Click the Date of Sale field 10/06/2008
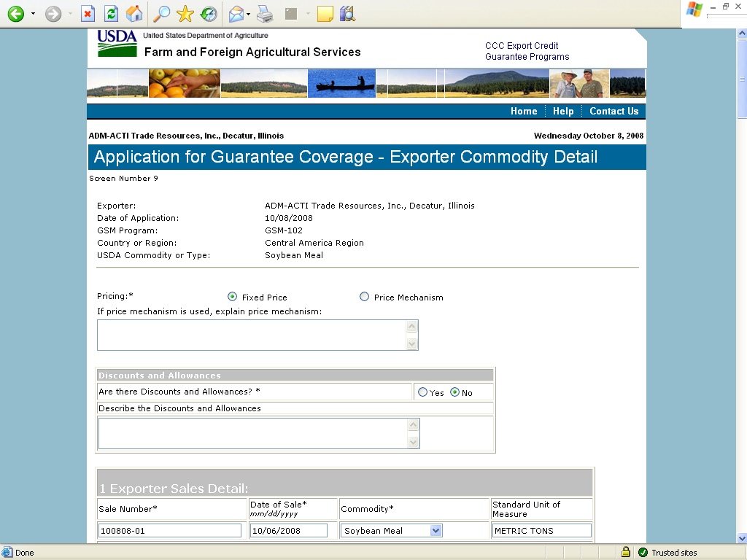Screen dimensions: 747x560 289,531
